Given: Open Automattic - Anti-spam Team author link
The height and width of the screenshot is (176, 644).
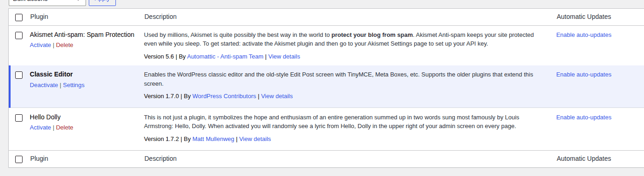Looking at the screenshot, I should click(225, 56).
